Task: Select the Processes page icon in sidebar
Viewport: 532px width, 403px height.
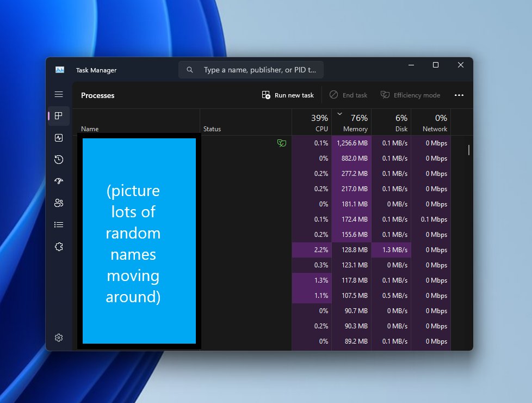Action: pyautogui.click(x=59, y=116)
